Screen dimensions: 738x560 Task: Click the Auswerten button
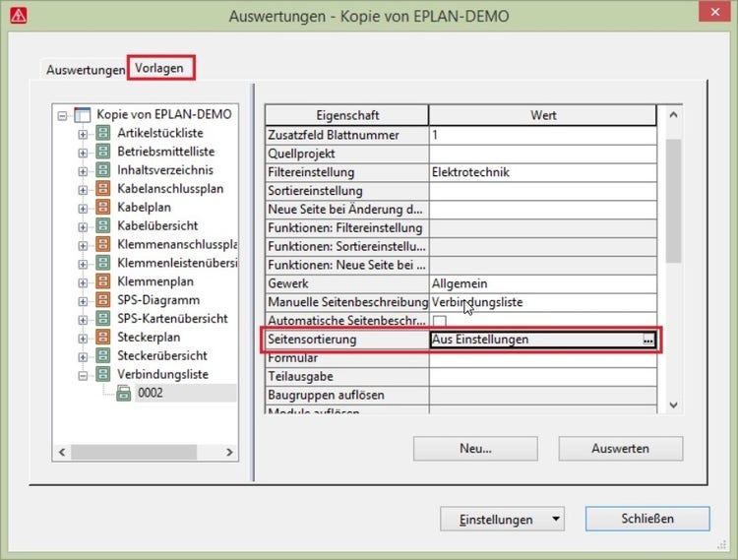tap(620, 448)
